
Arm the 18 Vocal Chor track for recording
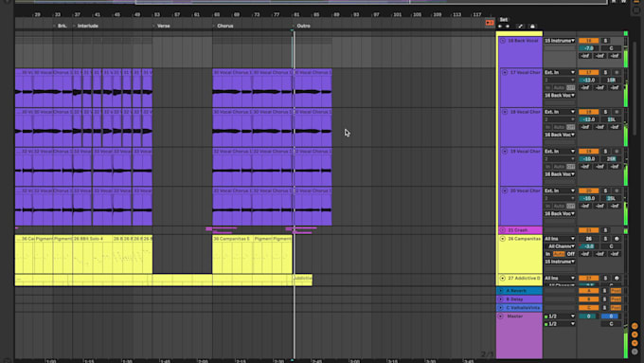pos(617,112)
